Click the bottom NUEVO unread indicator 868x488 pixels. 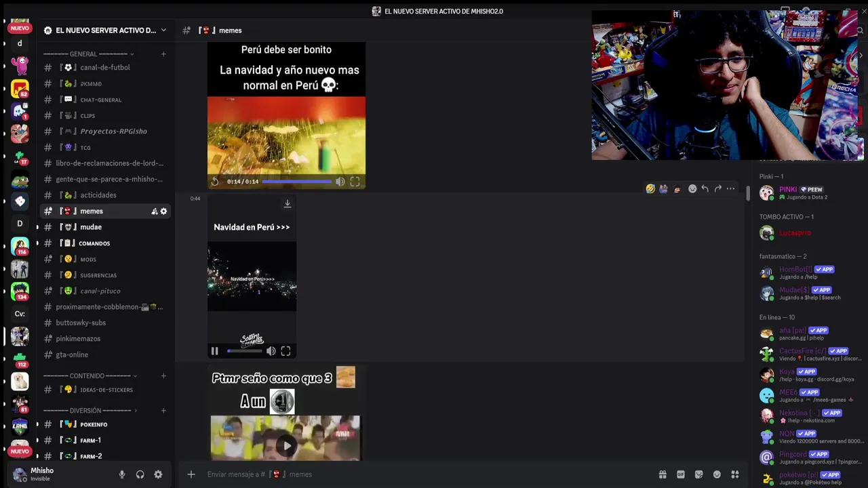tap(20, 451)
